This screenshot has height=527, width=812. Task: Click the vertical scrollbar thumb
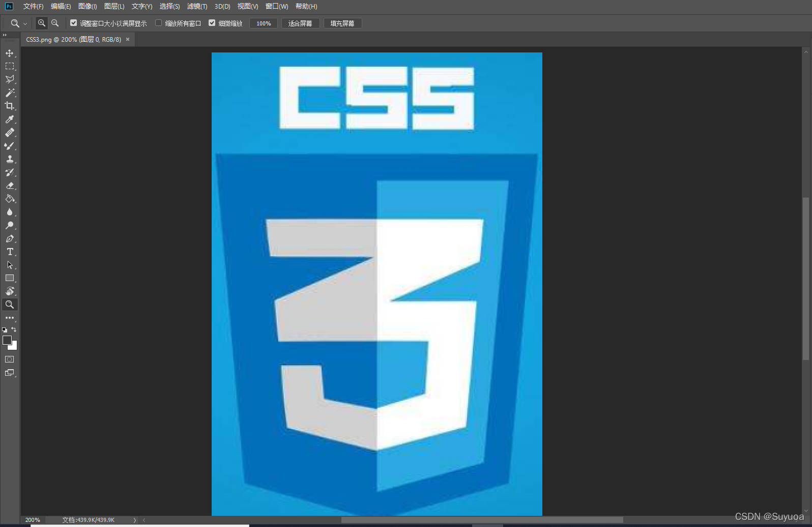[x=806, y=279]
